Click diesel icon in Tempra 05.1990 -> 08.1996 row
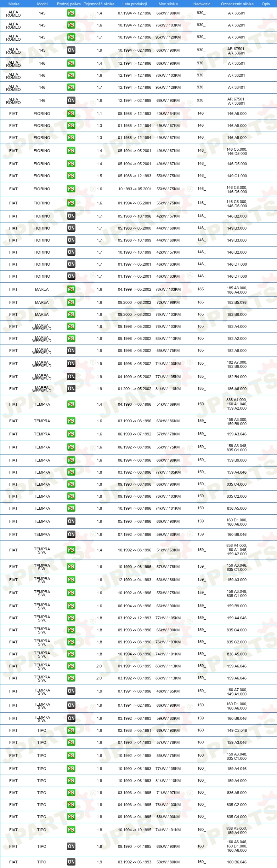The width and height of the screenshot is (277, 868). (71, 521)
